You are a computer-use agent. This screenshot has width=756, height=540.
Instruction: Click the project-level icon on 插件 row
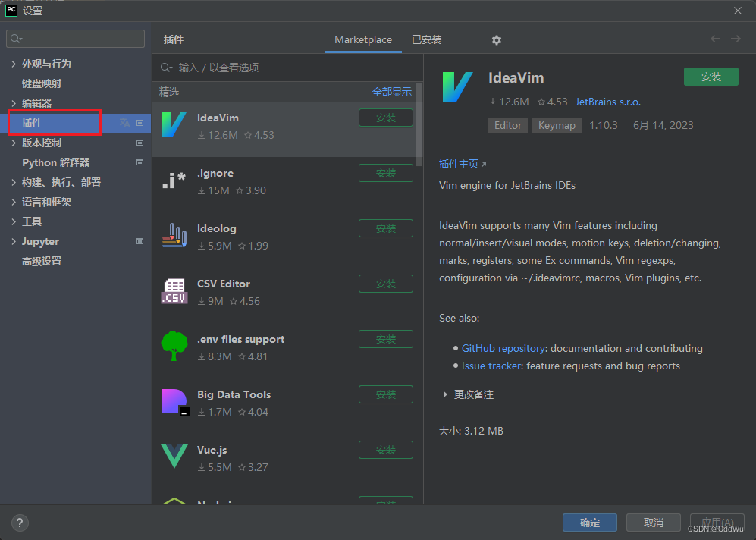[x=140, y=123]
